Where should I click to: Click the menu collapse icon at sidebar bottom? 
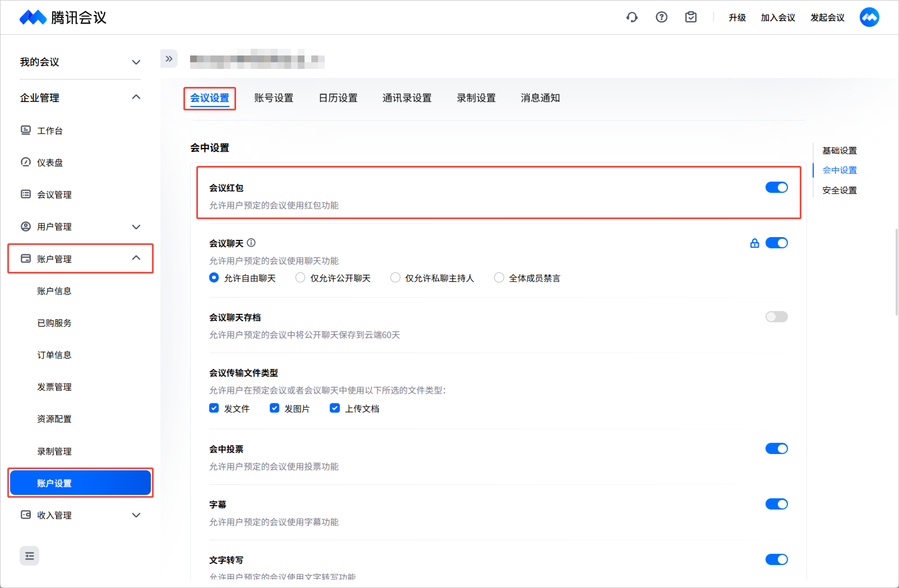pyautogui.click(x=29, y=555)
